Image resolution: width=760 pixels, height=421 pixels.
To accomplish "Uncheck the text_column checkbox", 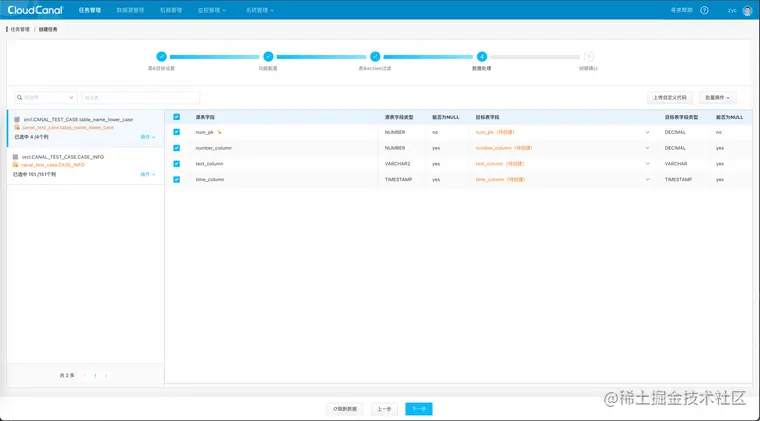I will click(x=176, y=164).
